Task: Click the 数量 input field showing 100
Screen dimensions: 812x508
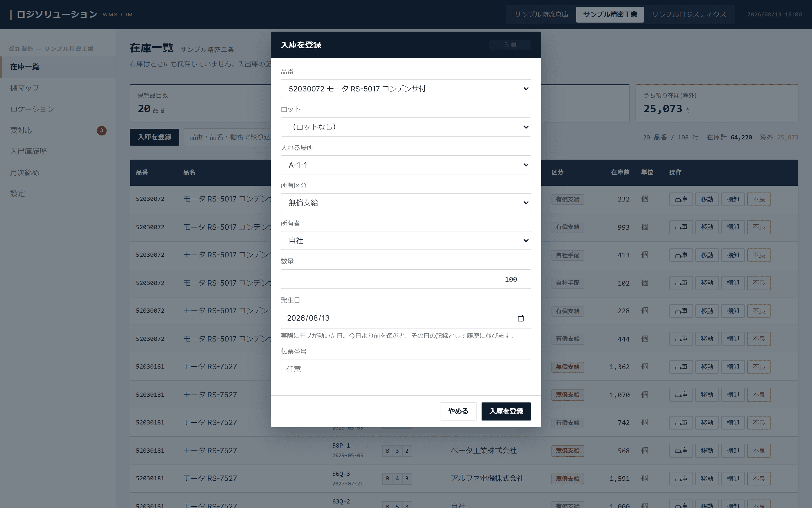Action: (x=406, y=279)
